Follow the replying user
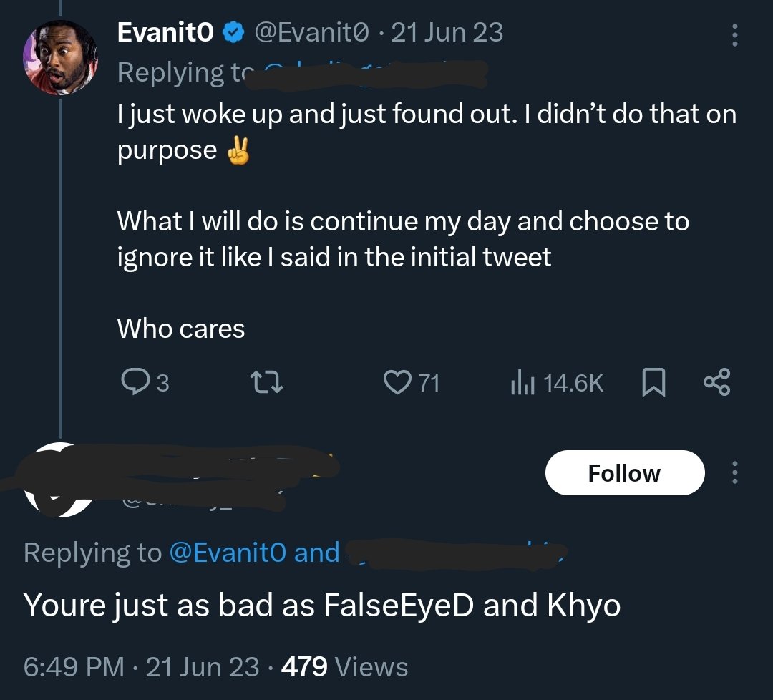The image size is (773, 700). [625, 472]
